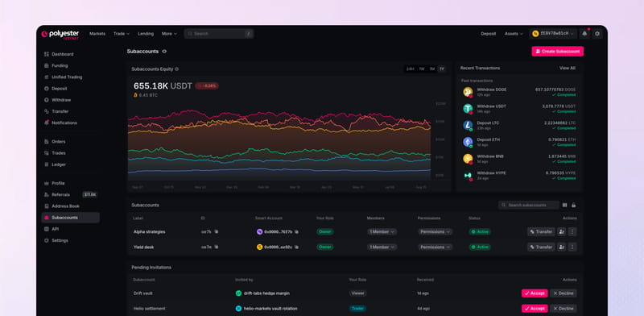
Task: Open API in the sidebar
Action: [70, 229]
